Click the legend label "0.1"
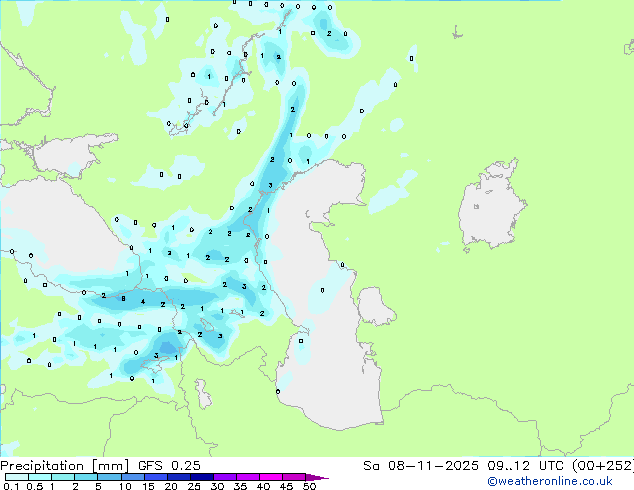Image resolution: width=634 pixels, height=490 pixels. 11,486
